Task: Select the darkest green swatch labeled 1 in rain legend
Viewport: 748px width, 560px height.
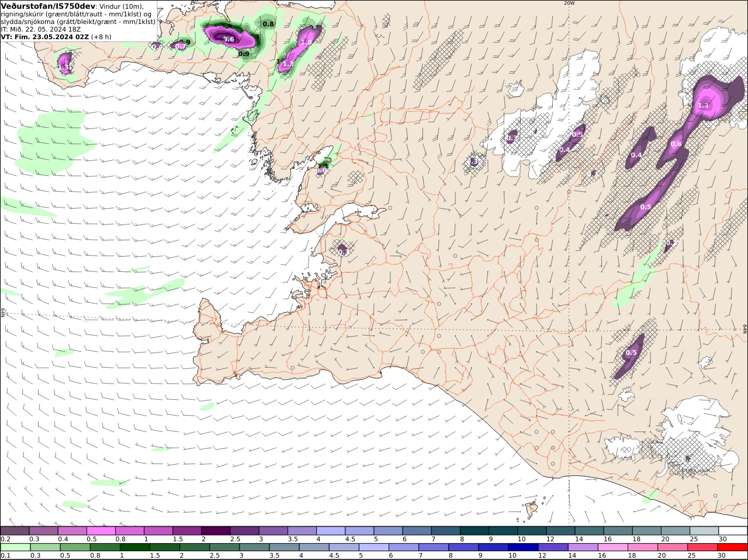Action: 134,547
